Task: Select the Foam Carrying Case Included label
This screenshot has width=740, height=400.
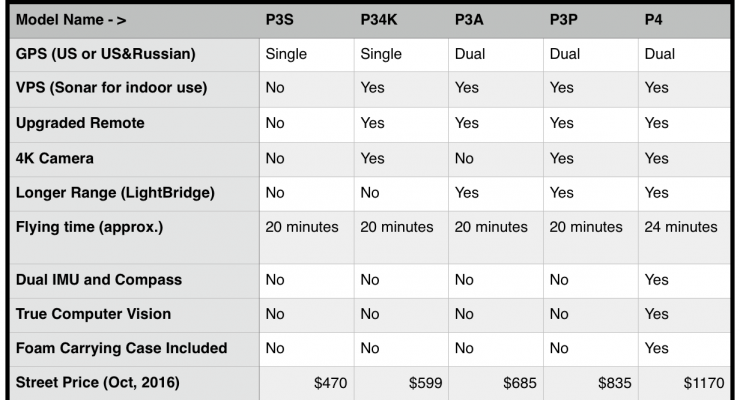Action: click(121, 349)
